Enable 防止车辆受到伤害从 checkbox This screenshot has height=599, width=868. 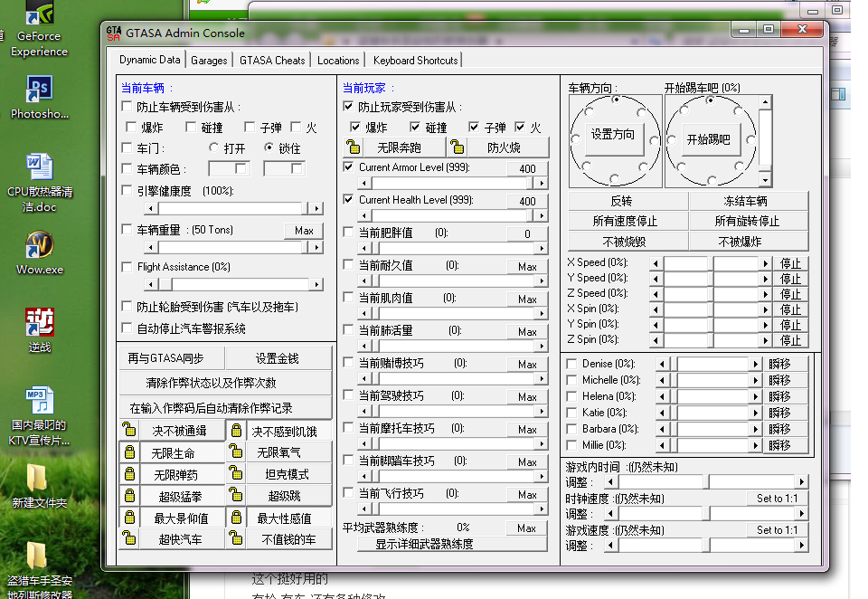[x=127, y=106]
